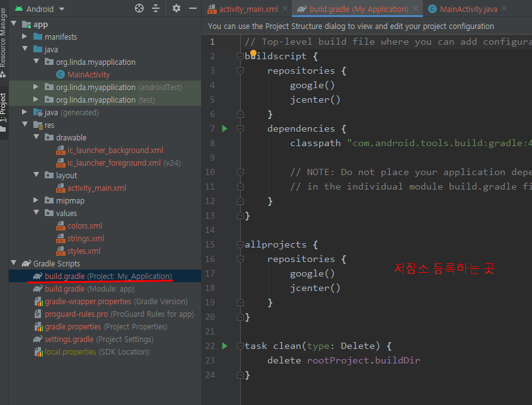The image size is (532, 405).
Task: Click the java (generated) folder icon
Action: coord(38,112)
